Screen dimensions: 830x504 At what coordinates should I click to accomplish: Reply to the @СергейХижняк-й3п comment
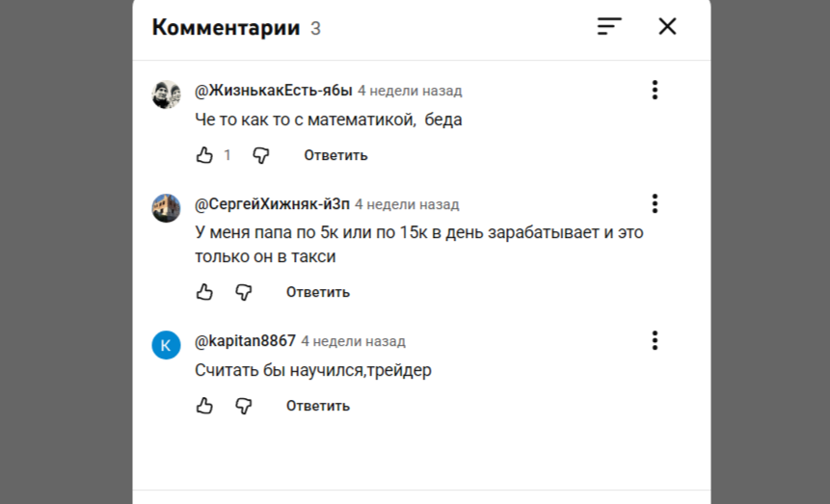[x=317, y=292]
